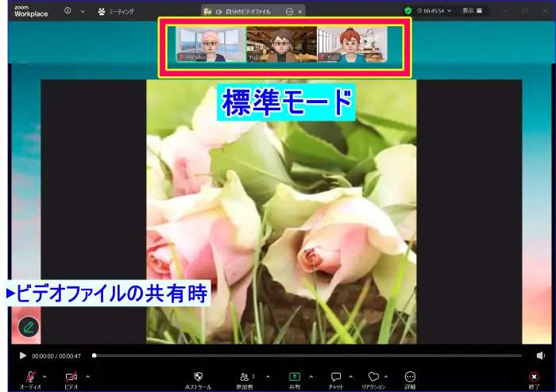The height and width of the screenshot is (392, 556).
Task: Expand the share options chevron
Action: click(311, 376)
